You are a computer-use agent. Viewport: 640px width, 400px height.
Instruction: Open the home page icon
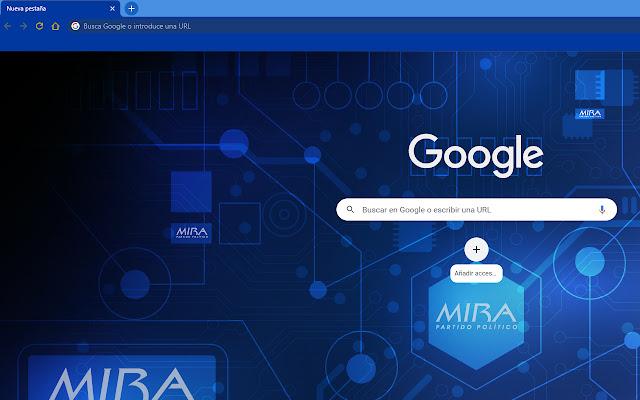tap(56, 26)
